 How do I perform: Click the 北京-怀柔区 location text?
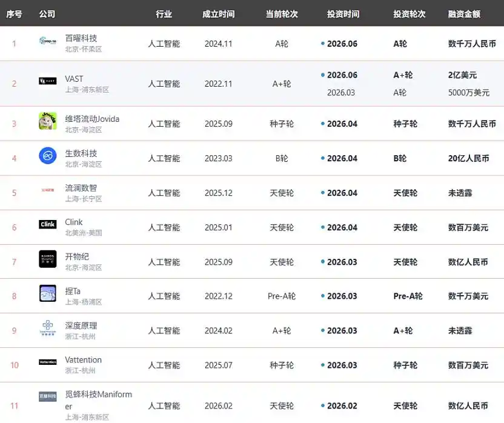coord(84,49)
